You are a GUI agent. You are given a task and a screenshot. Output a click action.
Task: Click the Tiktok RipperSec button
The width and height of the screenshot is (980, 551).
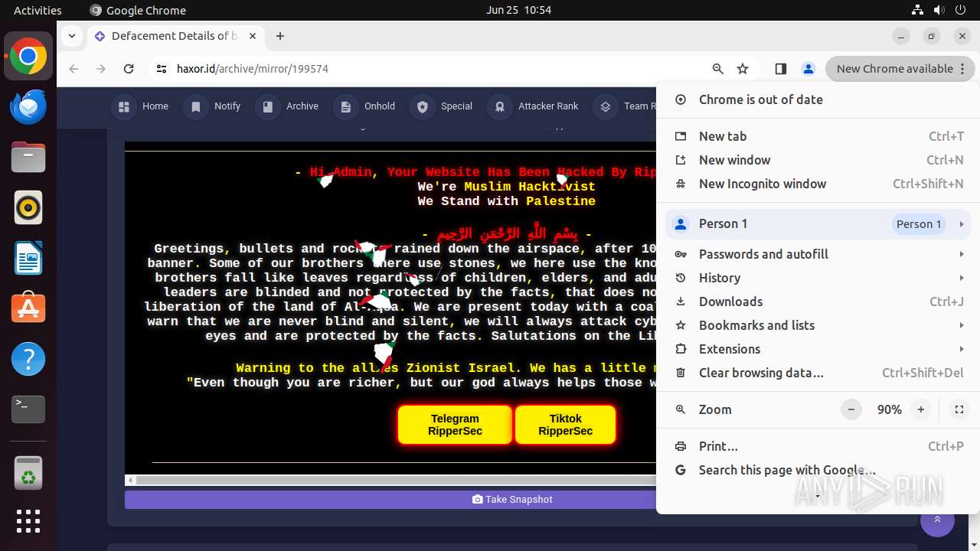click(565, 425)
